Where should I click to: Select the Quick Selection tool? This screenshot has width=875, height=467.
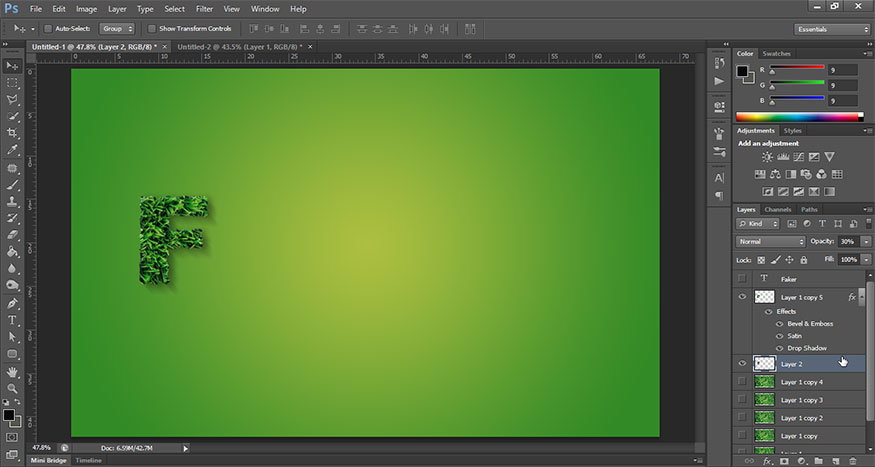[x=12, y=117]
